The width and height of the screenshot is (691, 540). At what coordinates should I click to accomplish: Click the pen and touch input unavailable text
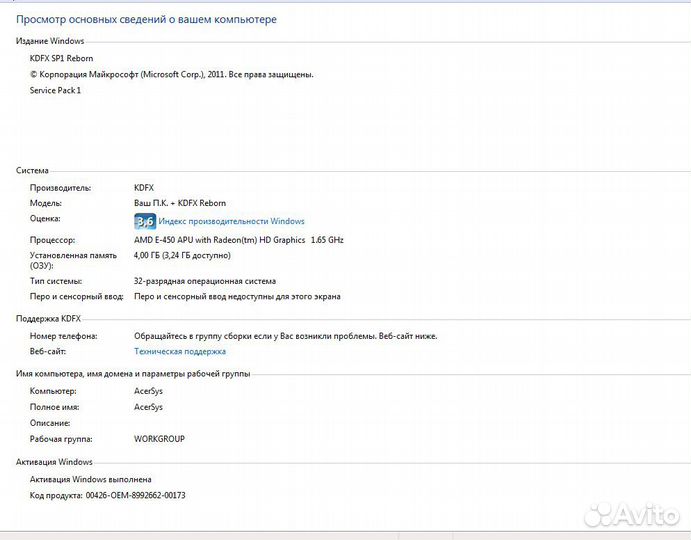237,297
